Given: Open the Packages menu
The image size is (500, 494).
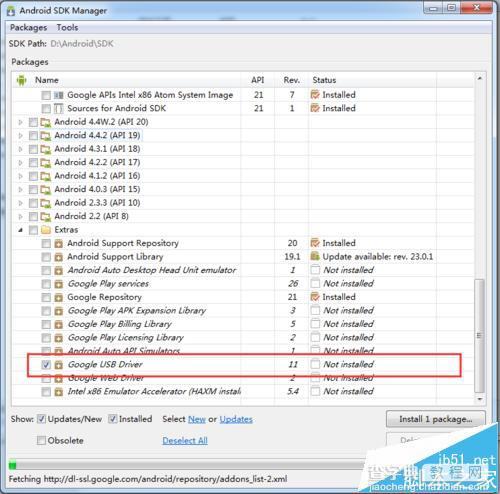Looking at the screenshot, I should coord(28,27).
